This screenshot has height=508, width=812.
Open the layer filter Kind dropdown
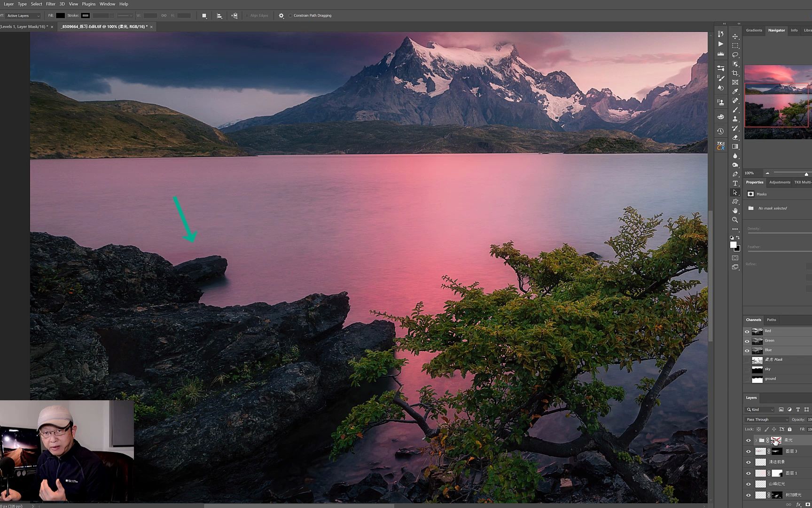760,410
